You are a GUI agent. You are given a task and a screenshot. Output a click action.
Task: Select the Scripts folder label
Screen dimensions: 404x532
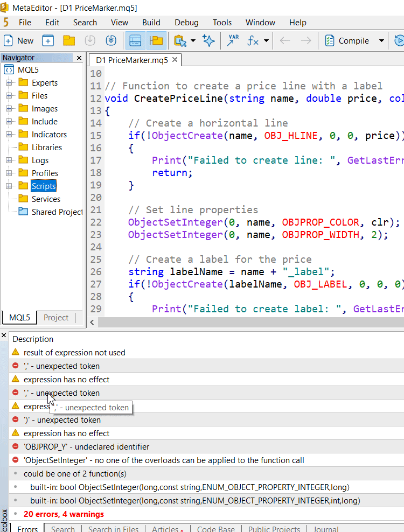(44, 186)
